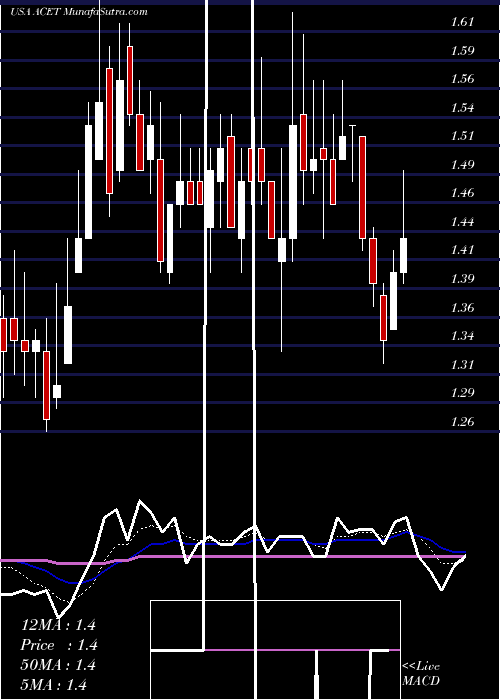Click the 'Price : 1.4' legend entry
Image resolution: width=500 pixels, height=700 pixels.
click(x=59, y=645)
